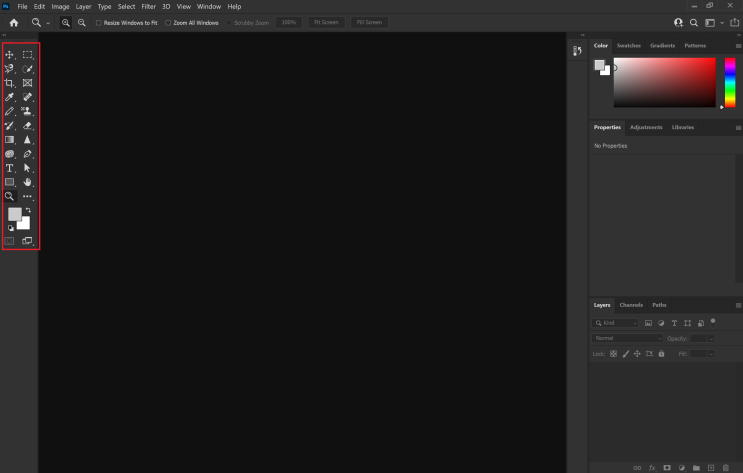
Task: Toggle Lock all padlock icon
Action: coord(661,354)
